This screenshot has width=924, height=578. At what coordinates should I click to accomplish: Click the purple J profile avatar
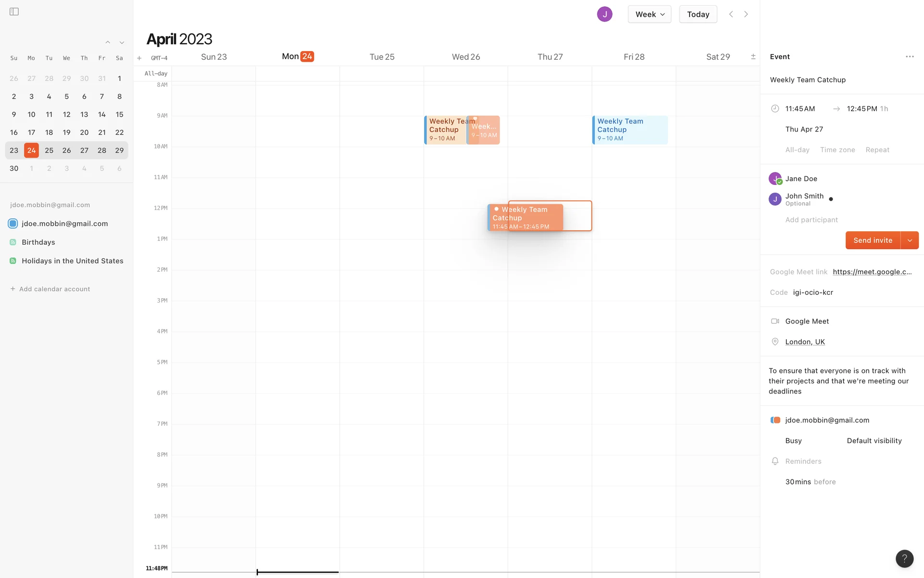click(x=604, y=14)
